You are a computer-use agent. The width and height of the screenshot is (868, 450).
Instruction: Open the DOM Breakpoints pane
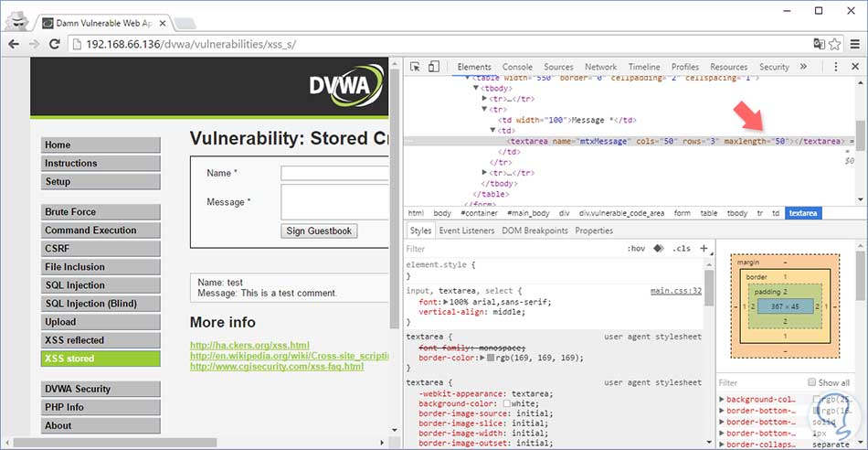pos(535,230)
